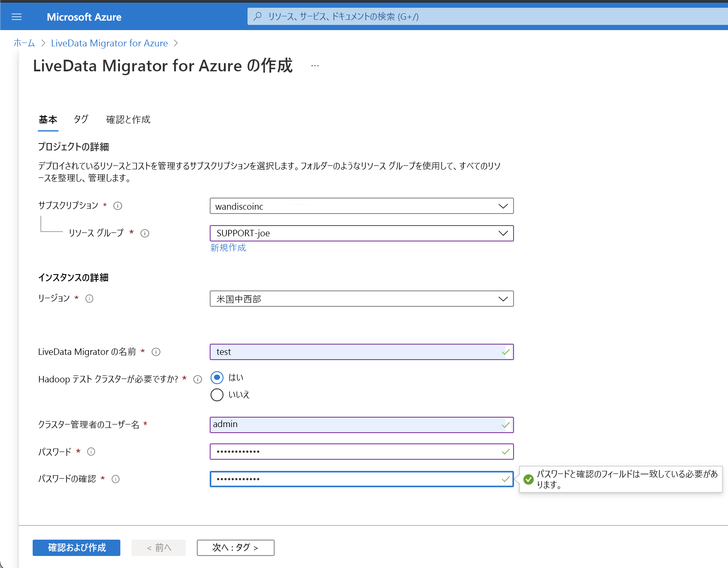The width and height of the screenshot is (728, 568).
Task: Open リージョン dropdown 米国中西部
Action: coord(362,299)
